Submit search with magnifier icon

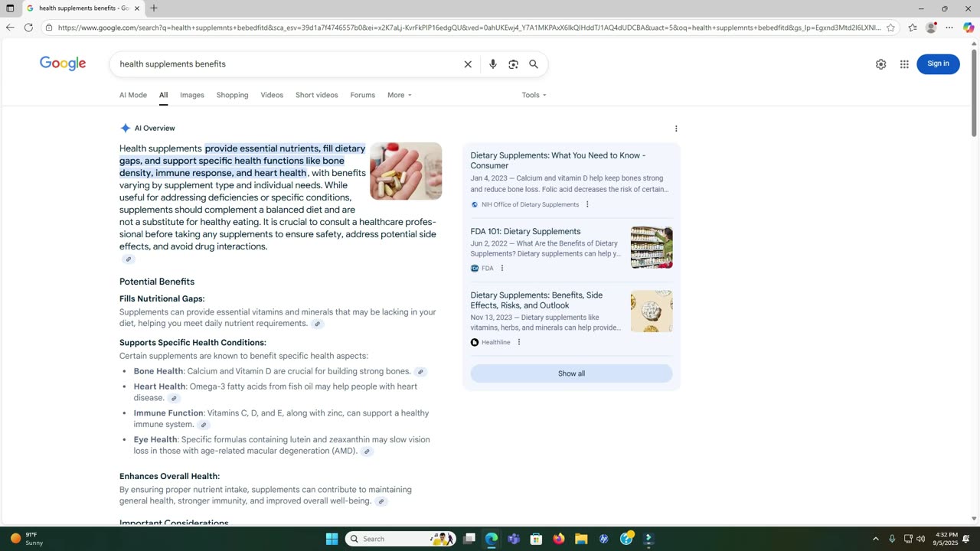[534, 64]
